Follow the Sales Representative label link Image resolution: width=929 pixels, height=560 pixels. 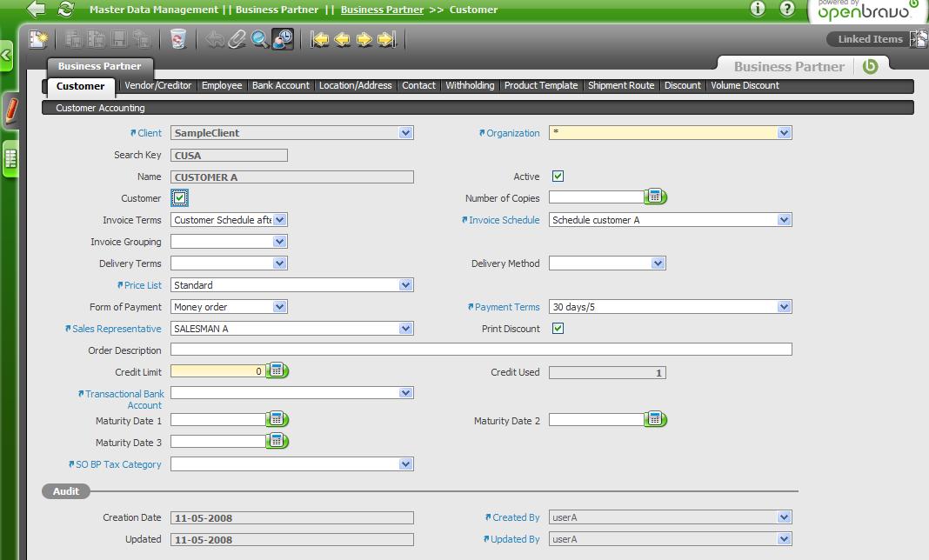(117, 329)
